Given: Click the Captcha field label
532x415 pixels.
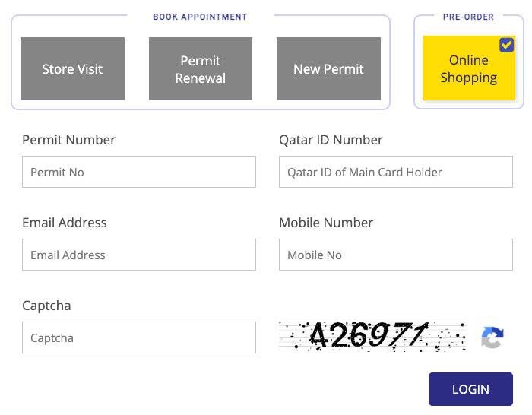Looking at the screenshot, I should [x=46, y=306].
